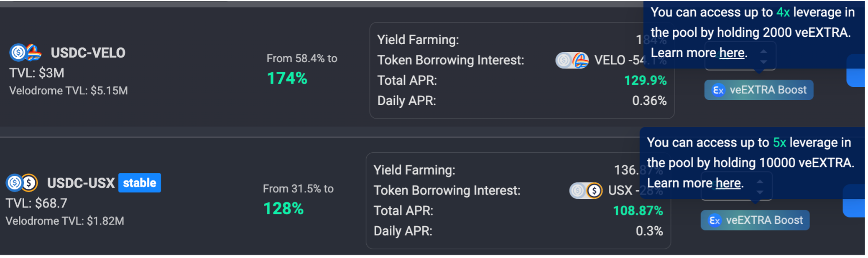Click the blue 'stable' badge next to USDC-USX
The image size is (868, 258).
(x=139, y=183)
